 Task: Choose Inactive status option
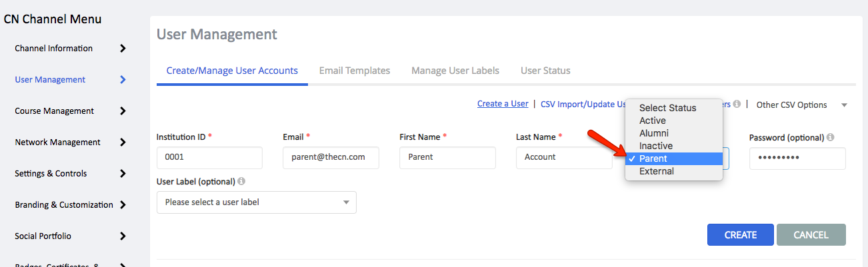[x=673, y=146]
